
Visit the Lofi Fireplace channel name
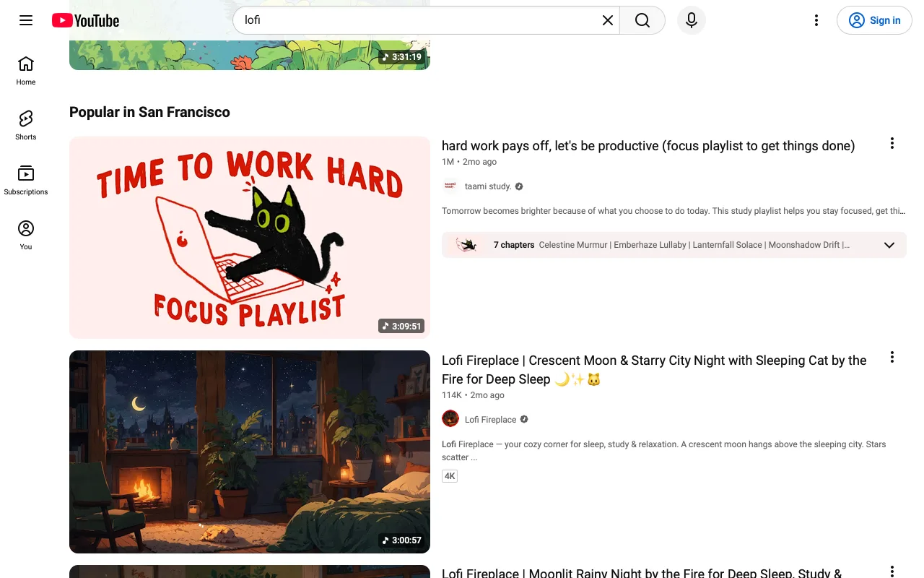[x=491, y=420]
